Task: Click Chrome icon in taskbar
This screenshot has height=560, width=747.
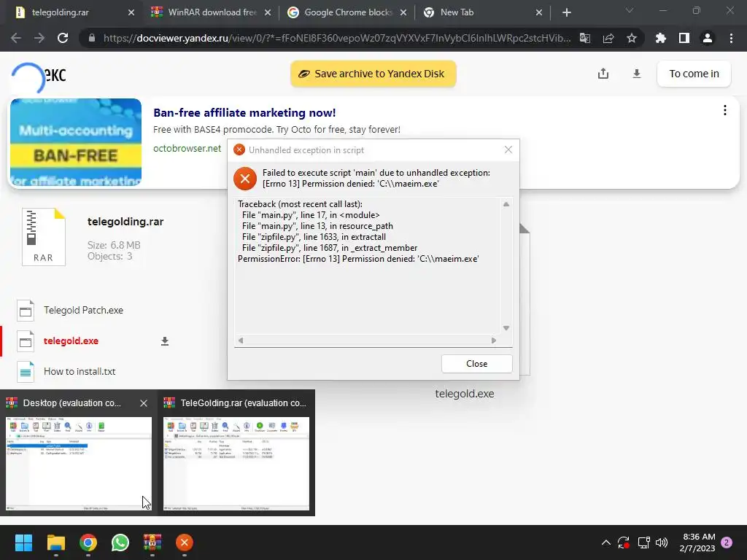Action: (88, 542)
